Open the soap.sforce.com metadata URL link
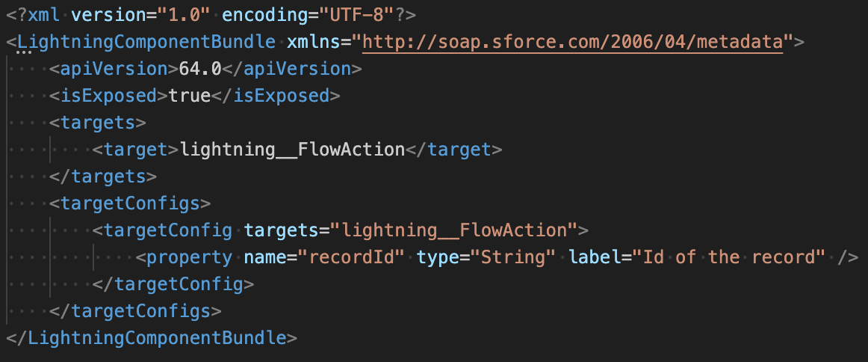The image size is (868, 362). (572, 42)
